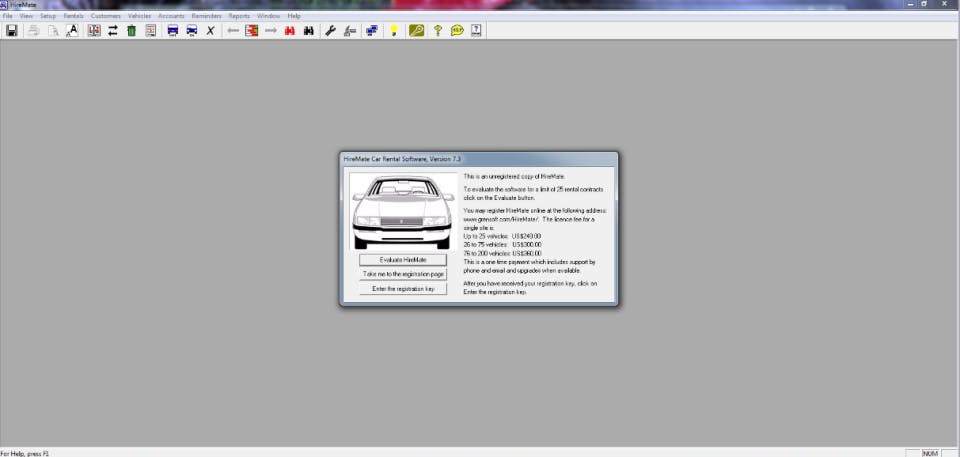The image size is (960, 457).
Task: Click 'For Help, press F1' status text
Action: point(24,454)
